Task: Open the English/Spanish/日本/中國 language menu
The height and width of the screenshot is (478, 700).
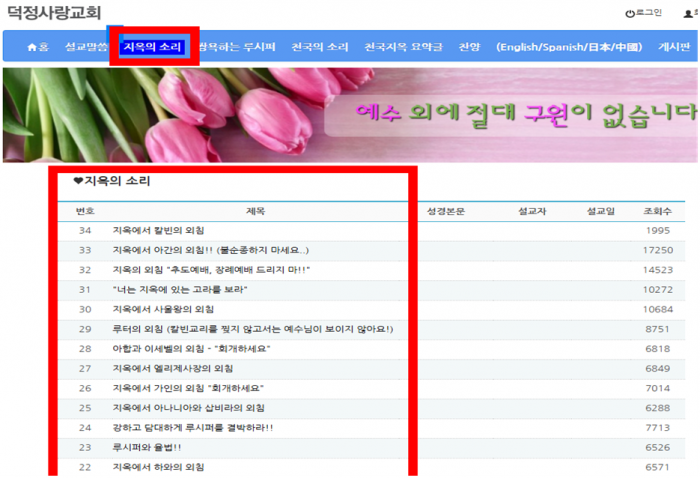Action: pos(569,47)
